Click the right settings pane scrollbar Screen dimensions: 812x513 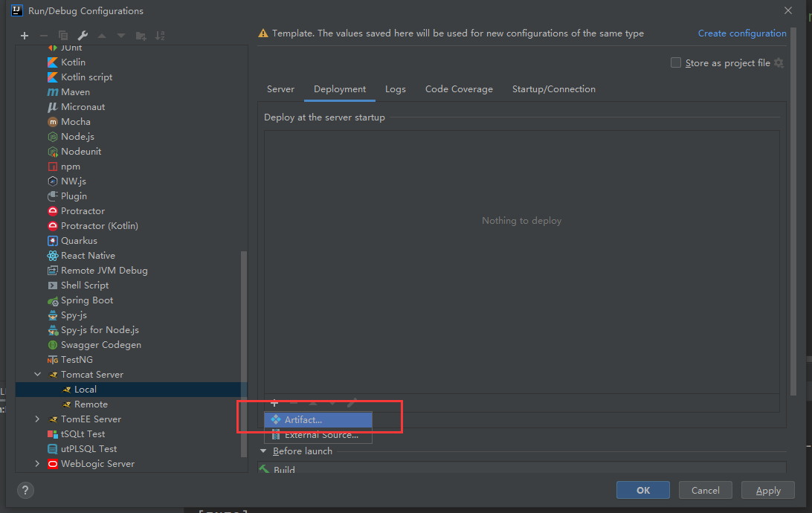pos(793,212)
